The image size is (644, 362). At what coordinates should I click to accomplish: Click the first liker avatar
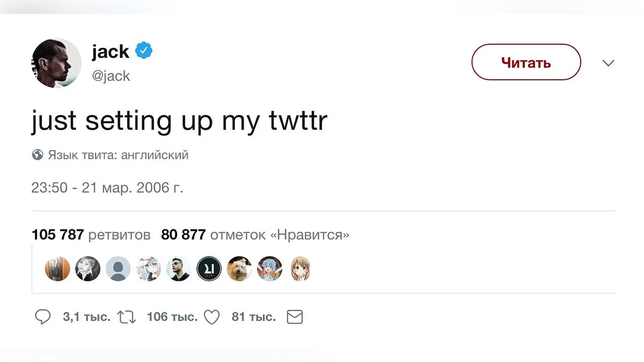pos(57,269)
